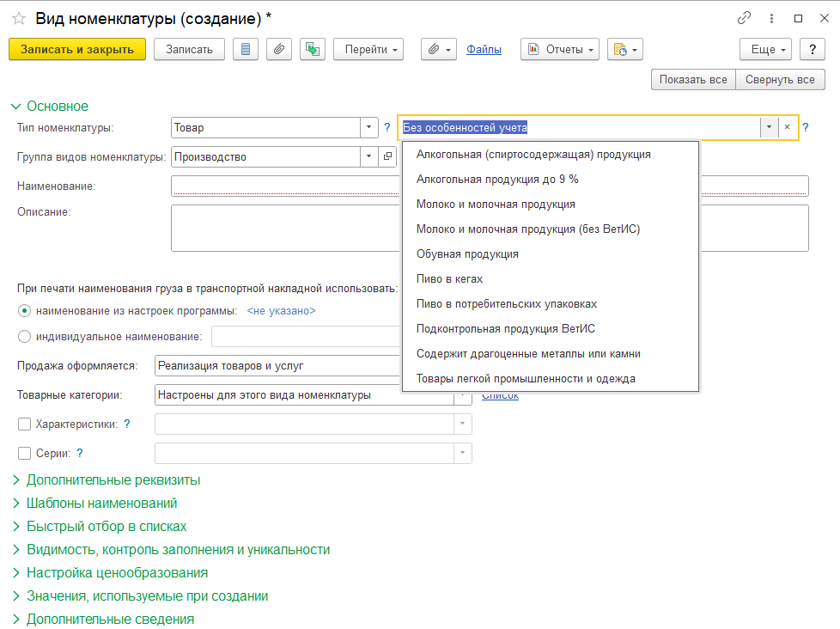Click the green copy-settings toolbar icon
The height and width of the screenshot is (629, 840).
point(313,50)
